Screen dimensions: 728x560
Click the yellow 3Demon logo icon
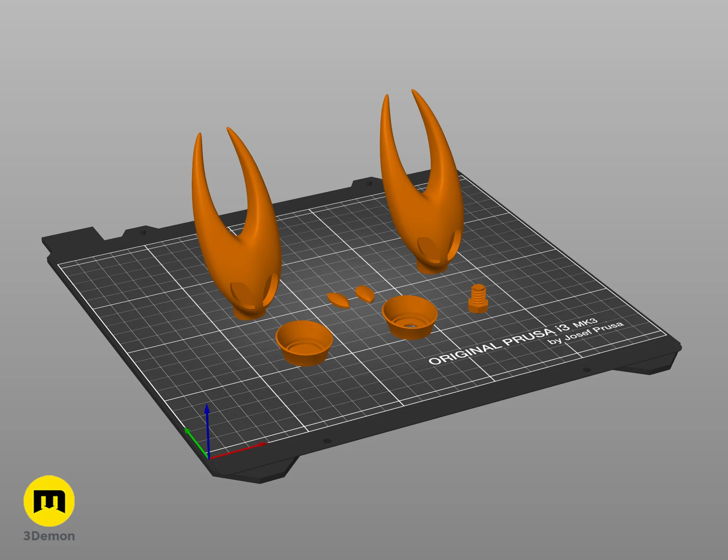tap(49, 501)
